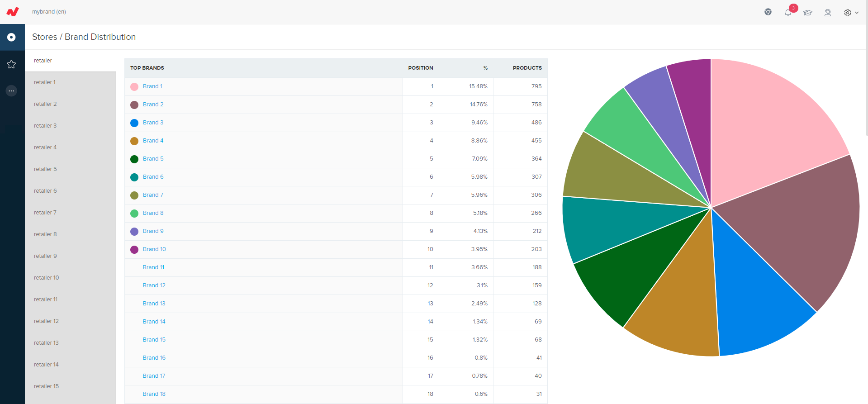Viewport: 868px width, 404px height.
Task: Select retailer 12 in the sidebar list
Action: pyautogui.click(x=71, y=321)
